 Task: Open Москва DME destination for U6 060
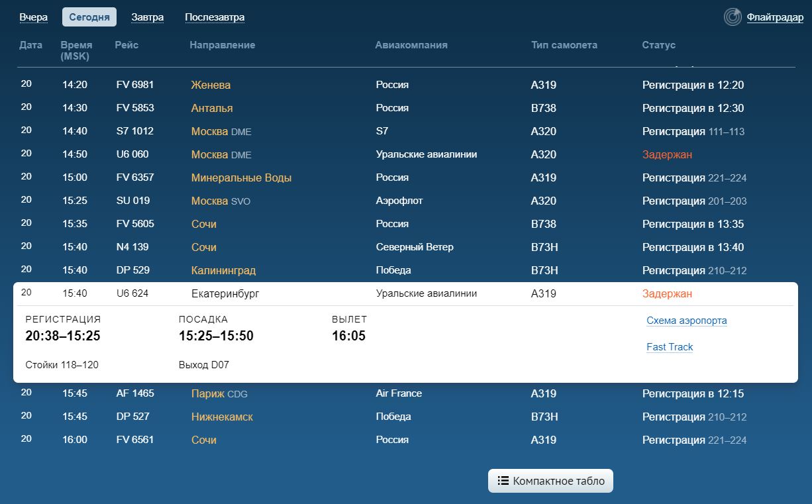click(221, 154)
